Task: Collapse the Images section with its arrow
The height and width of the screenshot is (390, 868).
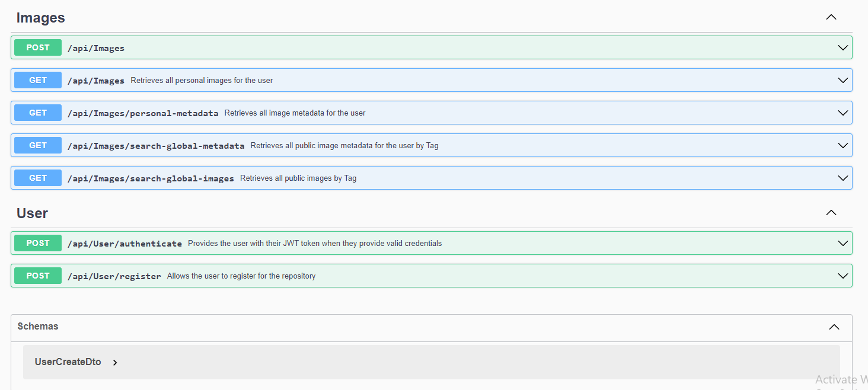Action: click(x=831, y=17)
